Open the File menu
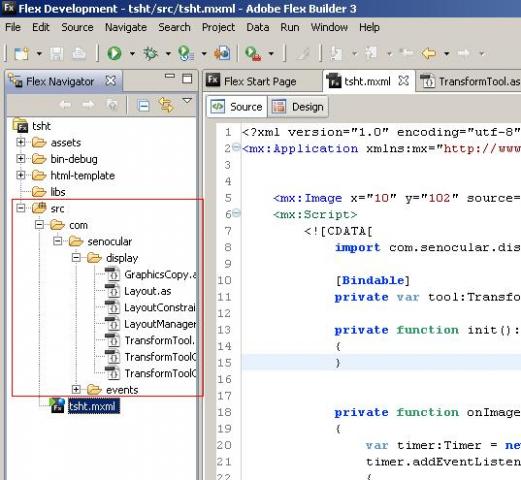The image size is (521, 480). [x=13, y=27]
